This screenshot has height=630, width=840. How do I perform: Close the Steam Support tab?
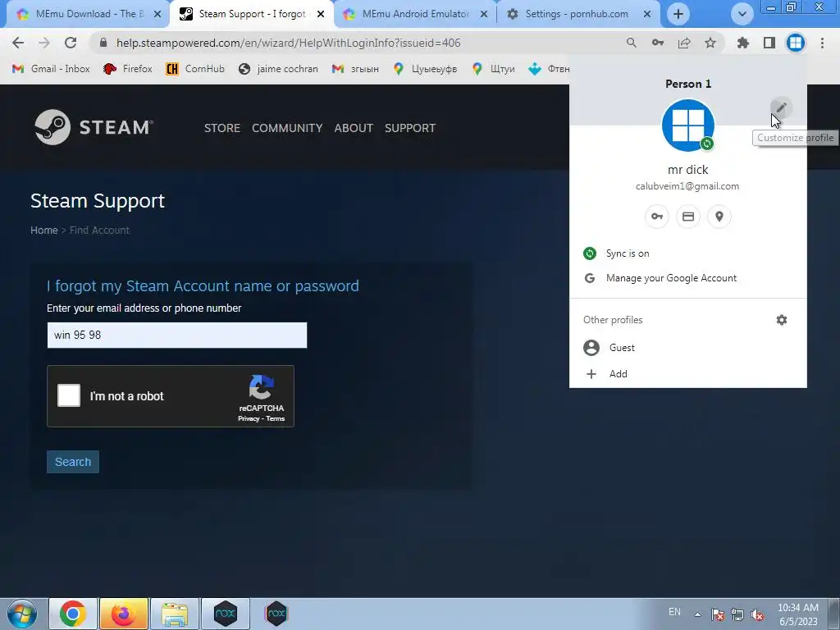click(x=321, y=14)
